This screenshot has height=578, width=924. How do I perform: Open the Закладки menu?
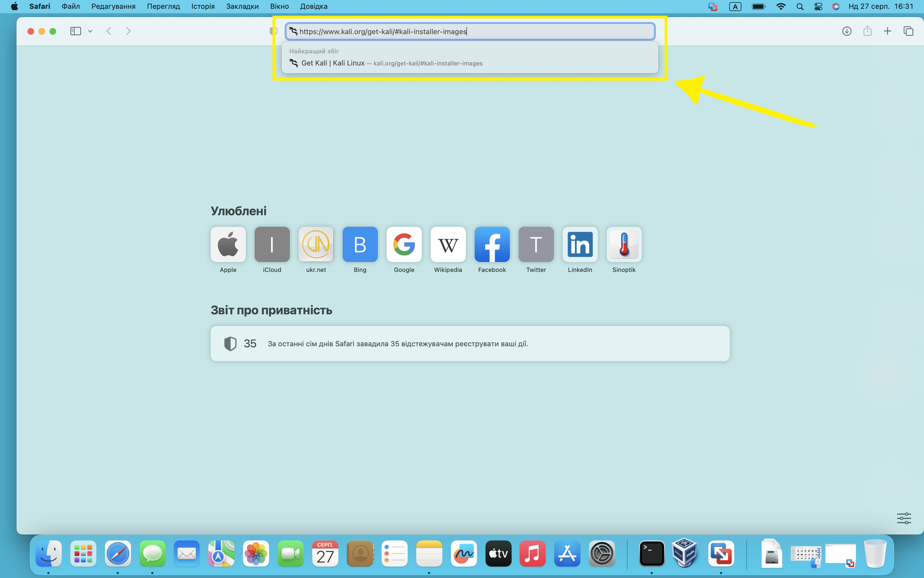[x=243, y=7]
